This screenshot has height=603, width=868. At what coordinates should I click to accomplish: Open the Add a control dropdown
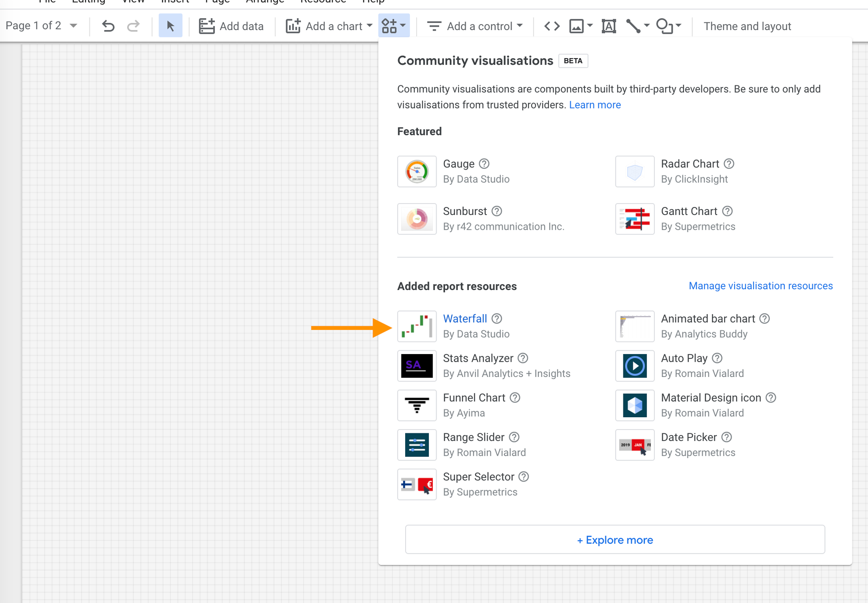point(475,26)
